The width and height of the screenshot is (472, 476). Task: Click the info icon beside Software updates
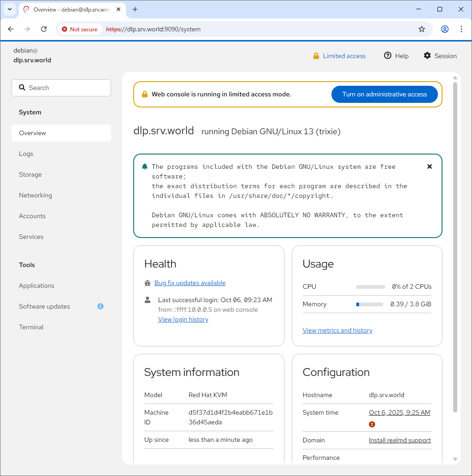click(x=100, y=306)
